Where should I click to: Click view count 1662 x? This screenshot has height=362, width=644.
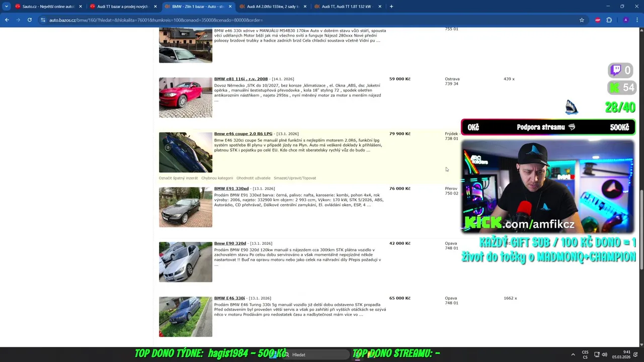(x=510, y=298)
